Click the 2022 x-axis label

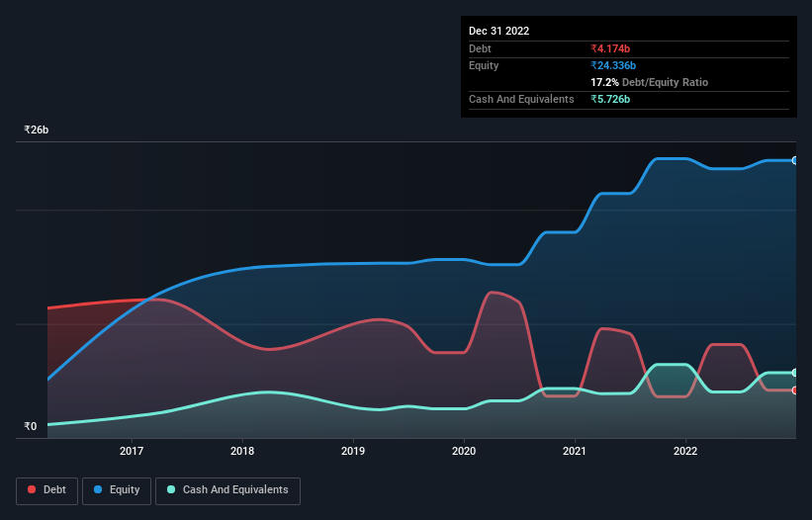pyautogui.click(x=685, y=451)
